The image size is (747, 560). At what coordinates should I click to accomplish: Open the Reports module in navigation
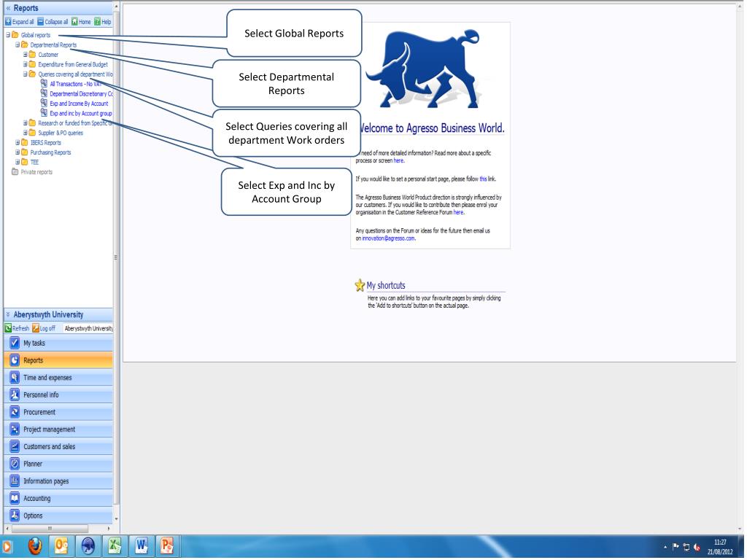(x=58, y=360)
